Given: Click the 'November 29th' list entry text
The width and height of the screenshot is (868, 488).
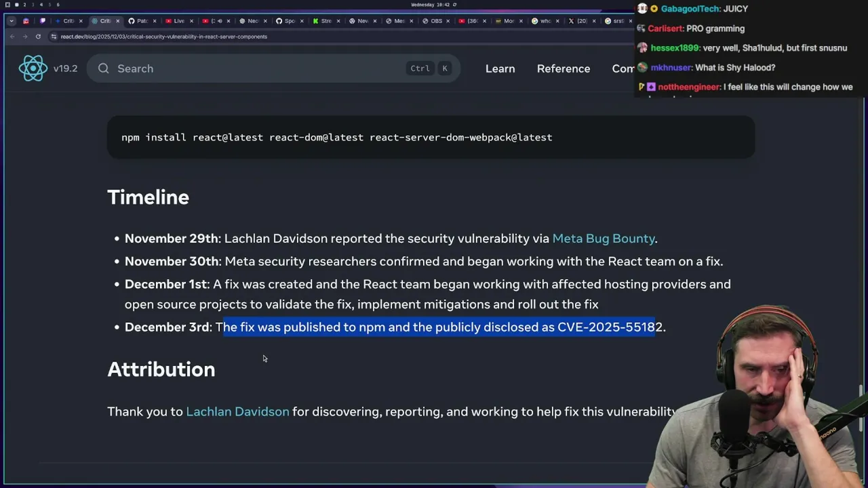Looking at the screenshot, I should [391, 239].
